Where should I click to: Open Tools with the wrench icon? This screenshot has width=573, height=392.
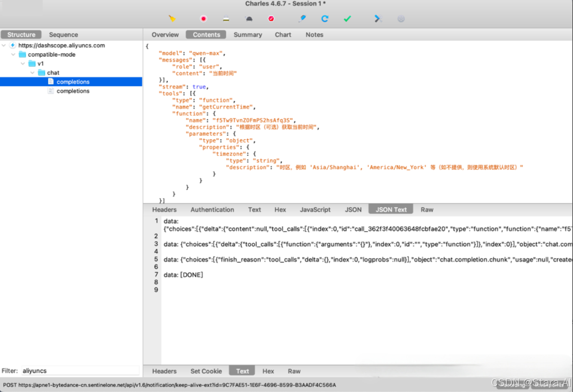[378, 19]
